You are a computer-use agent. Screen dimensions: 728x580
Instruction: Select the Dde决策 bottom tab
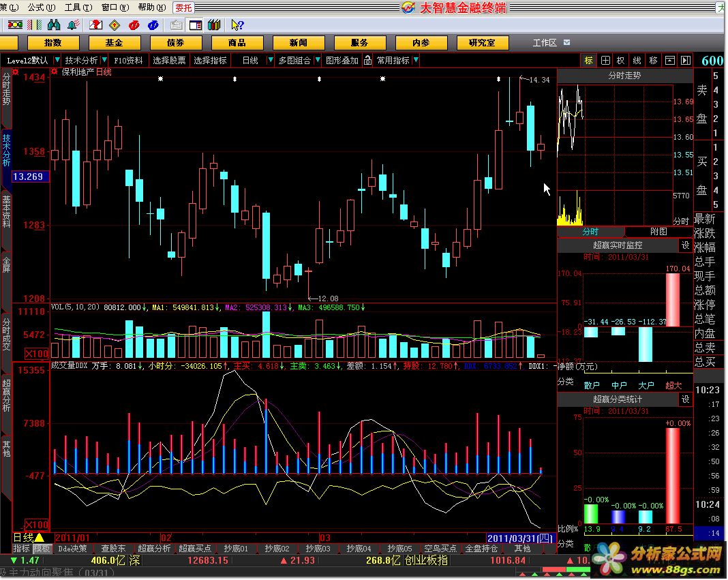click(72, 549)
